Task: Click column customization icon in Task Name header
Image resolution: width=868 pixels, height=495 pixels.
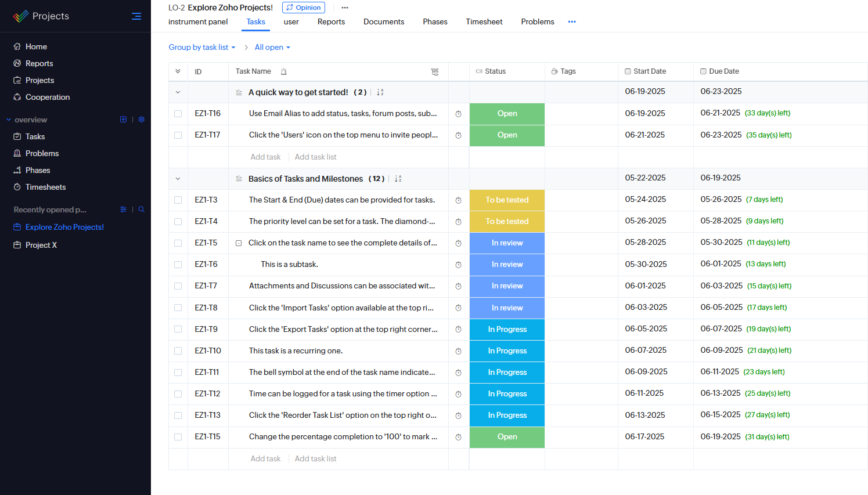Action: click(435, 71)
